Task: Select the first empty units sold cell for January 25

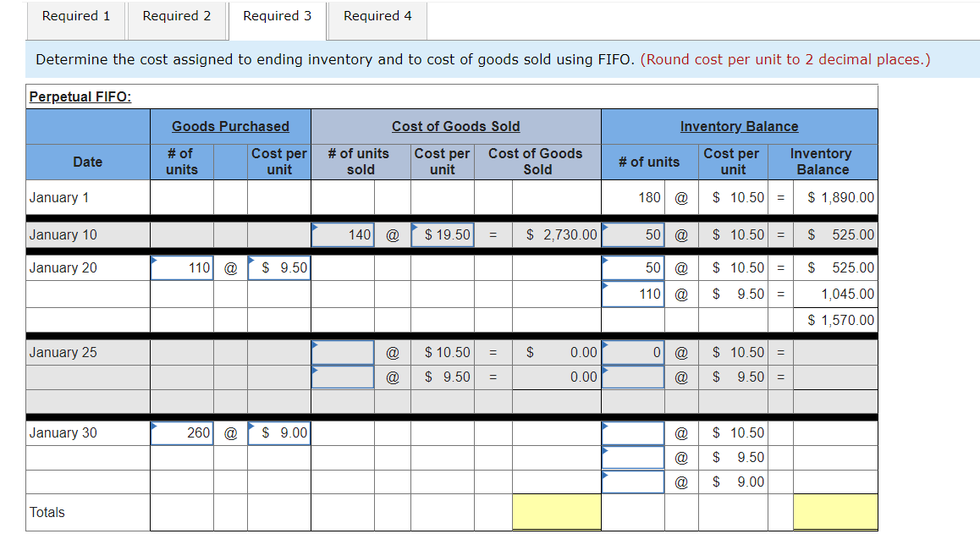Action: tap(342, 352)
